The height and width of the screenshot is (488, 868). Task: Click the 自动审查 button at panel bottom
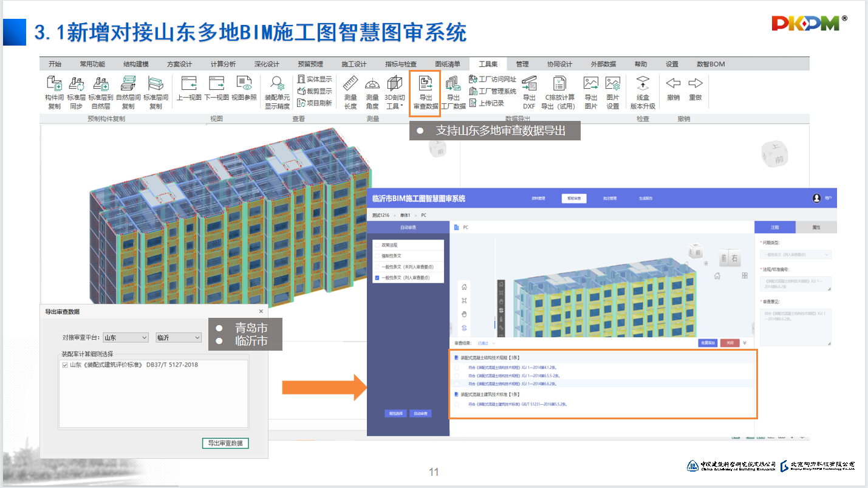[420, 413]
